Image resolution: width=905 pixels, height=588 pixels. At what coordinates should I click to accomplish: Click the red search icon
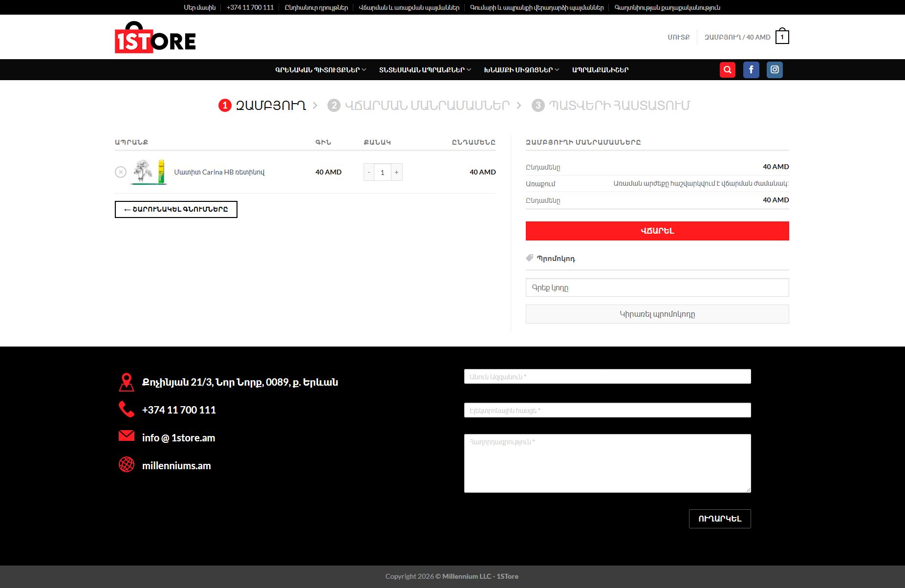[x=727, y=70]
